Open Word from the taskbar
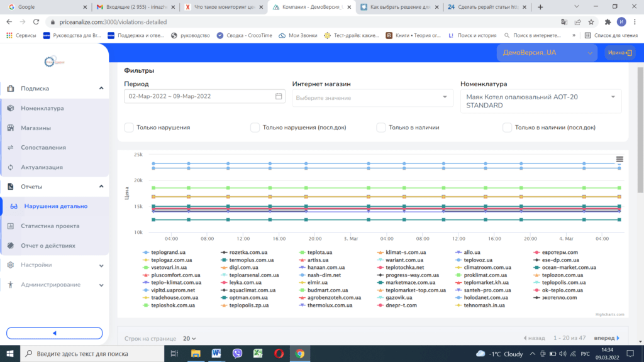 point(216,353)
